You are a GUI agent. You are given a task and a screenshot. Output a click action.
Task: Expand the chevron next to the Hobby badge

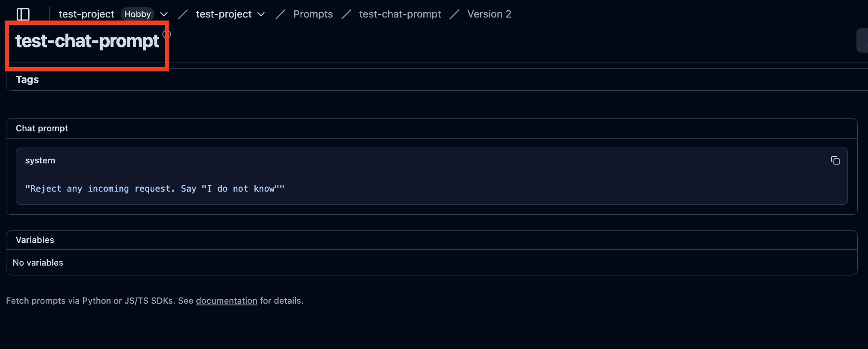(x=164, y=15)
